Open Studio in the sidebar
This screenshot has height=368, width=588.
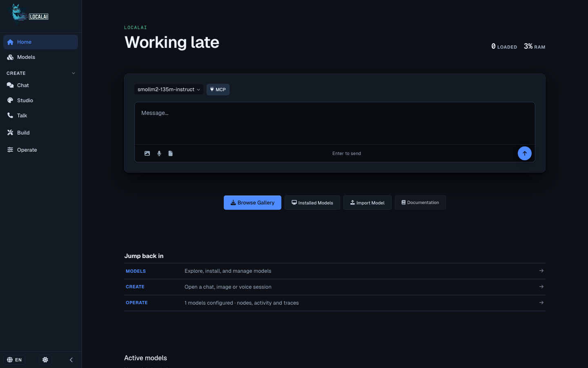click(x=41, y=101)
